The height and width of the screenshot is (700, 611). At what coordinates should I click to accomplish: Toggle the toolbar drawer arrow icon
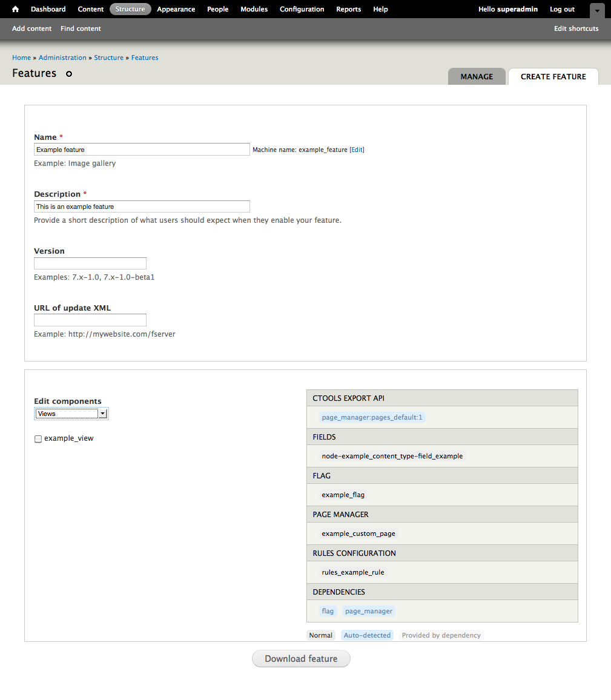tap(596, 10)
